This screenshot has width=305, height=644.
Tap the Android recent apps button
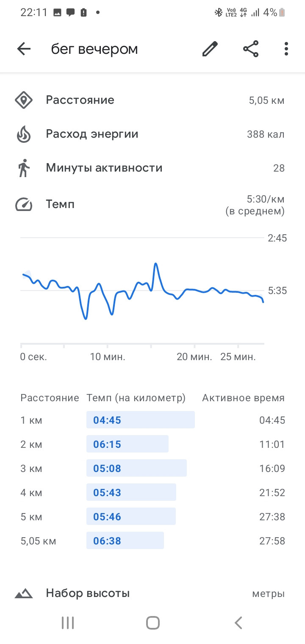click(x=68, y=622)
